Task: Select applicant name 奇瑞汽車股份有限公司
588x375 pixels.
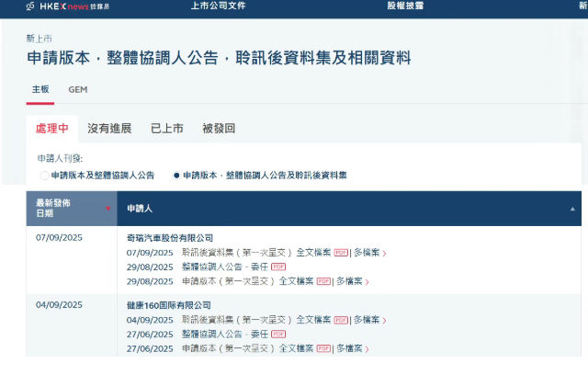Action: click(x=170, y=238)
